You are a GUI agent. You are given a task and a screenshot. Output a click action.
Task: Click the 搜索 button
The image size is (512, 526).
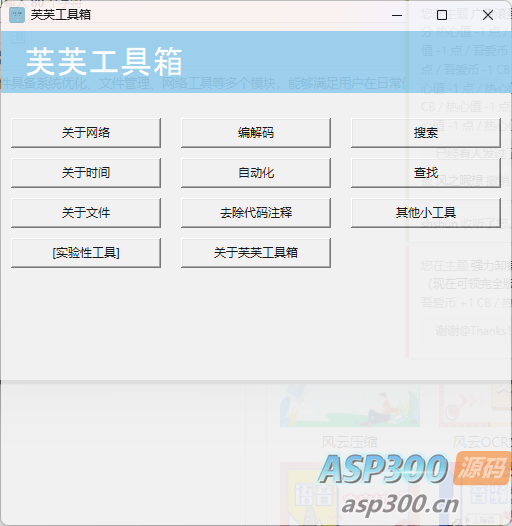[426, 133]
